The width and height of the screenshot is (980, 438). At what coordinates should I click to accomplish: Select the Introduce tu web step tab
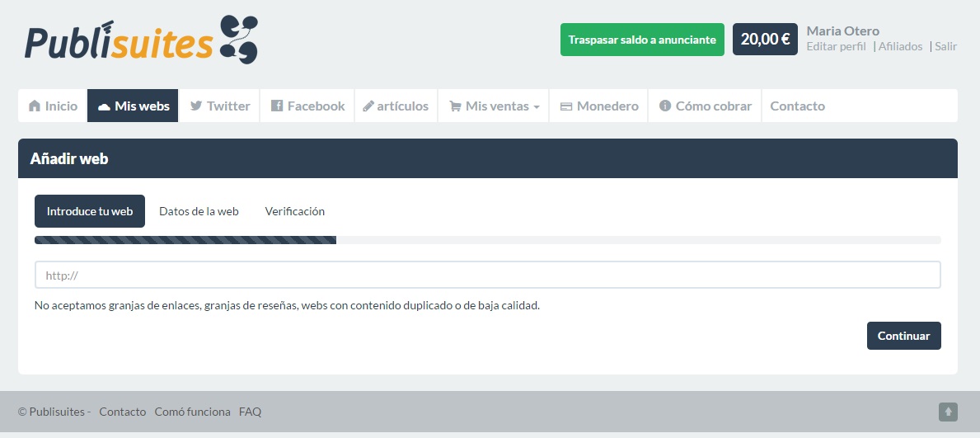[89, 211]
